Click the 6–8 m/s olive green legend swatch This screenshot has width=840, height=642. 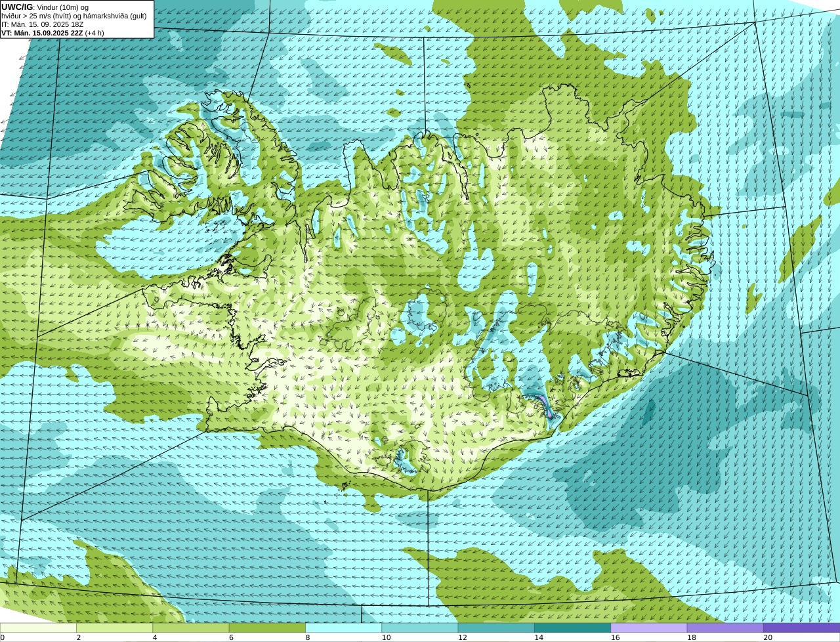coord(267,628)
